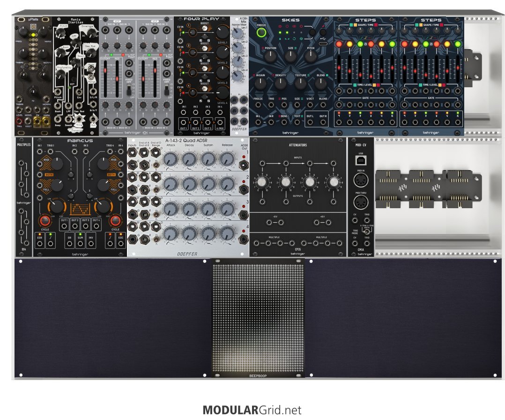Click the BLEND knob on Skies
Image resolution: width=505 pixels, height=420 pixels.
(320, 83)
